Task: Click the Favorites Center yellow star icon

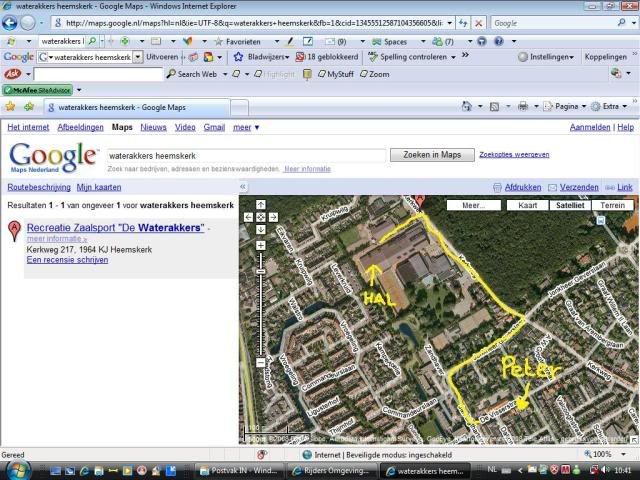Action: (x=10, y=107)
